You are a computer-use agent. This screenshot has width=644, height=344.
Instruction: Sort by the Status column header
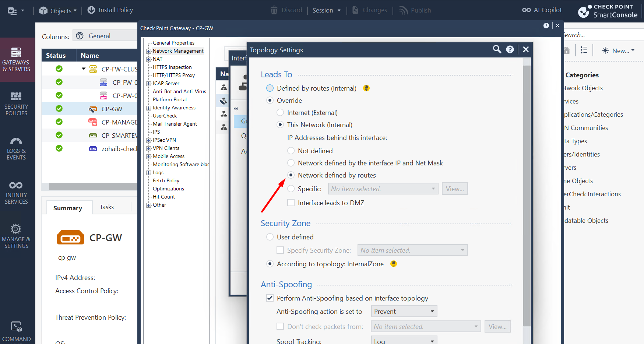tap(58, 55)
